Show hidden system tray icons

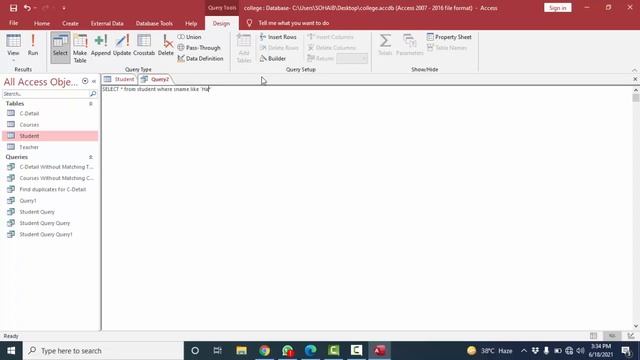(524, 351)
